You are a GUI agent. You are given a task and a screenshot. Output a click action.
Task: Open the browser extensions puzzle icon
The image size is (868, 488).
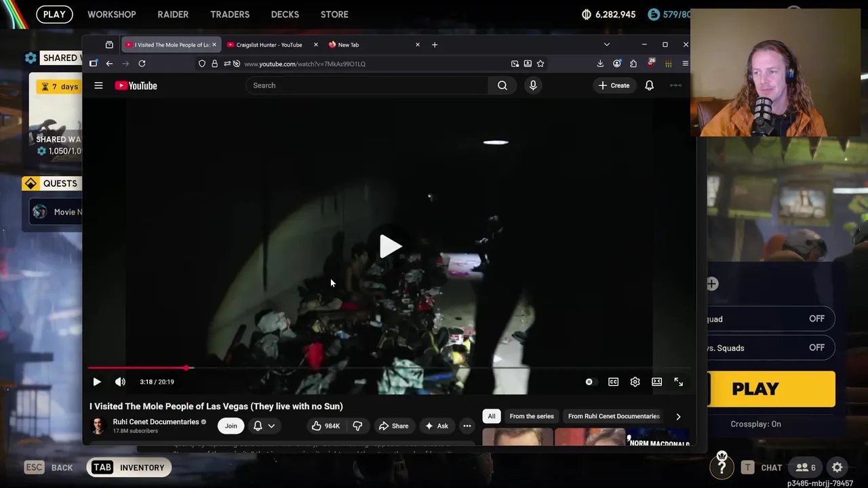(633, 64)
